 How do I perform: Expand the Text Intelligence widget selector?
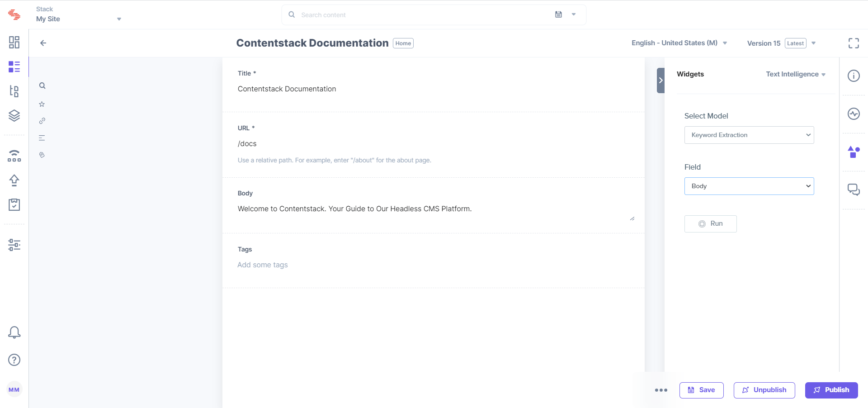click(x=796, y=74)
